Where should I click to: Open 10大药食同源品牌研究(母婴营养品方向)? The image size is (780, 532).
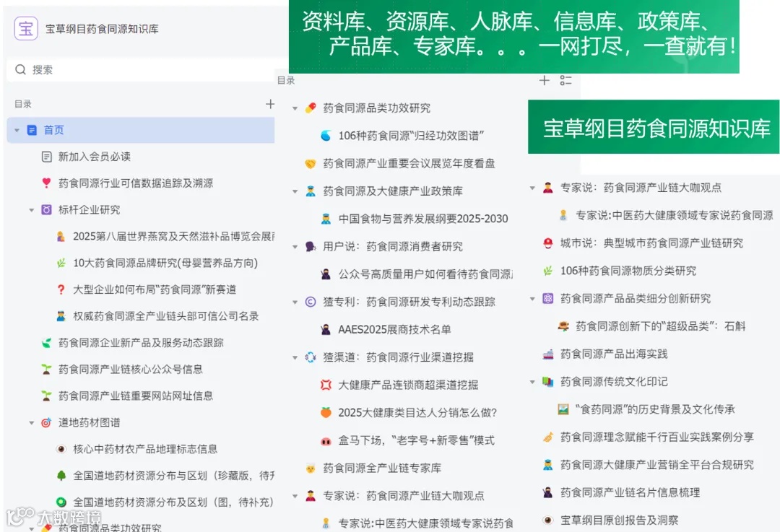pos(165,263)
